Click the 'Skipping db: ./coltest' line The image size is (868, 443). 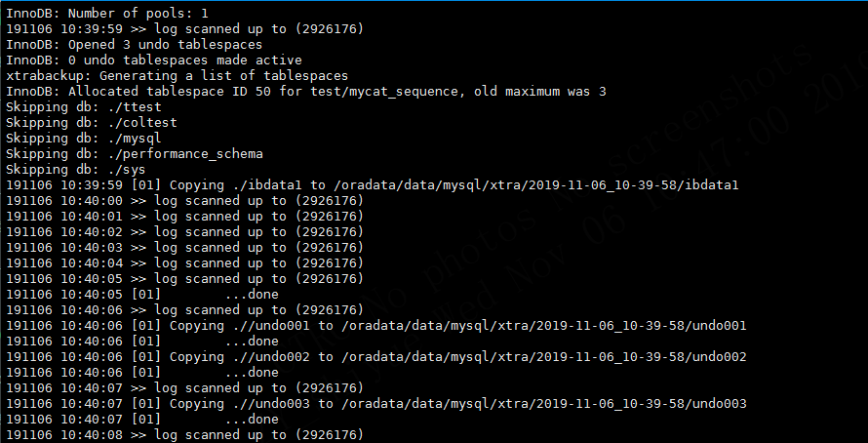[92, 122]
